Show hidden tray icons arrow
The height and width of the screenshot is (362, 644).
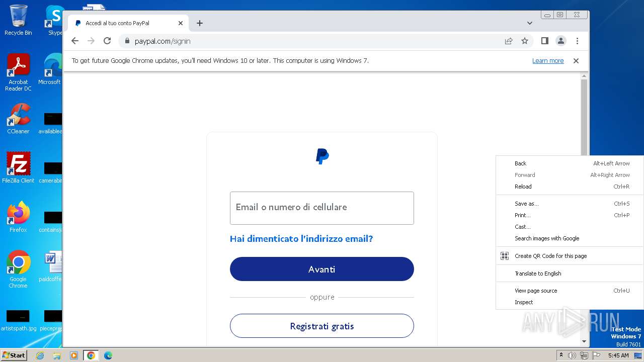pos(561,355)
